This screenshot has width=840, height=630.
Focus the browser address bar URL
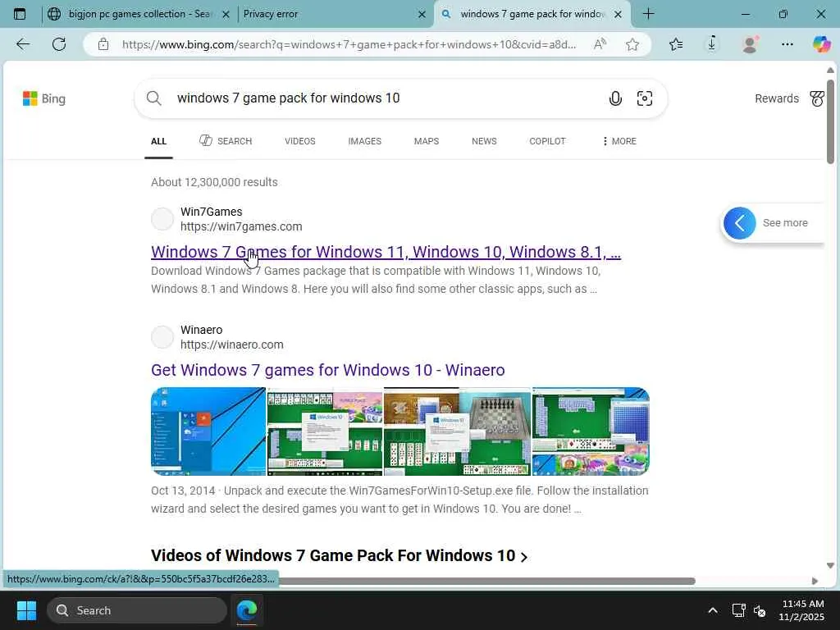[349, 44]
